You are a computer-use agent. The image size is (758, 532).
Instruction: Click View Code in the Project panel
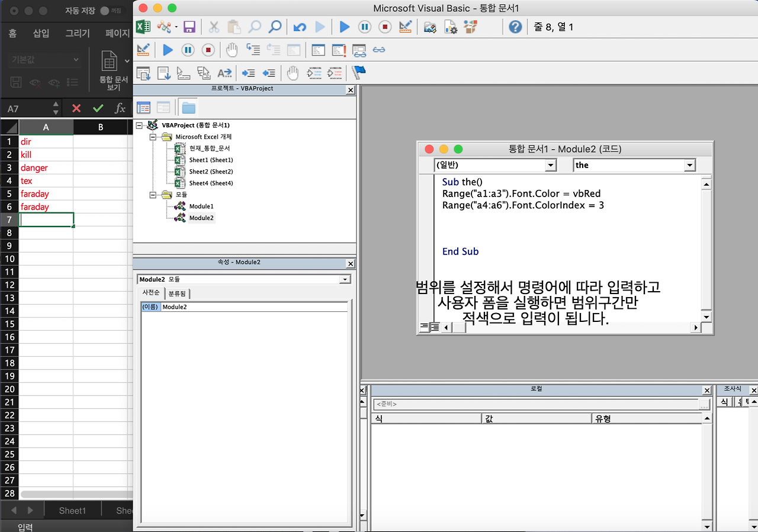coord(144,107)
